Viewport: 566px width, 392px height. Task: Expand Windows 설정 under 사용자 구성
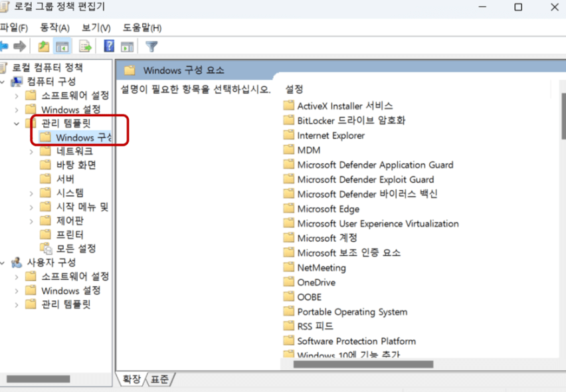pyautogui.click(x=17, y=291)
